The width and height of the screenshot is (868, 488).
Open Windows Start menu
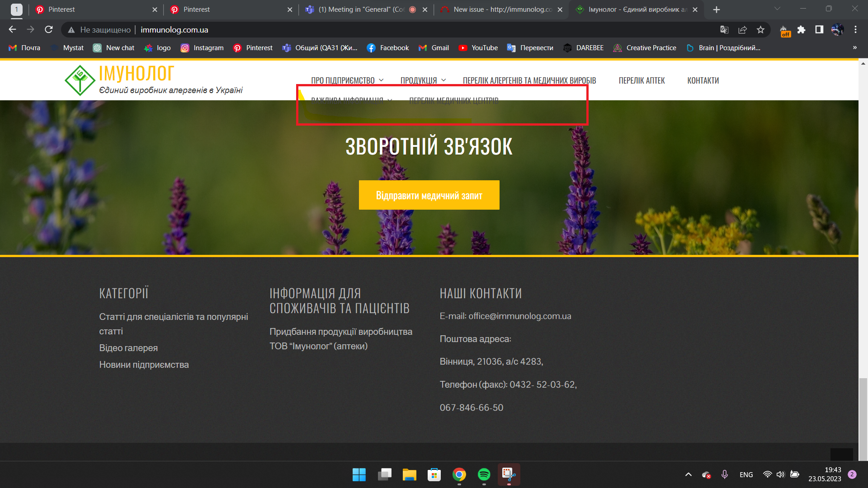pos(359,474)
